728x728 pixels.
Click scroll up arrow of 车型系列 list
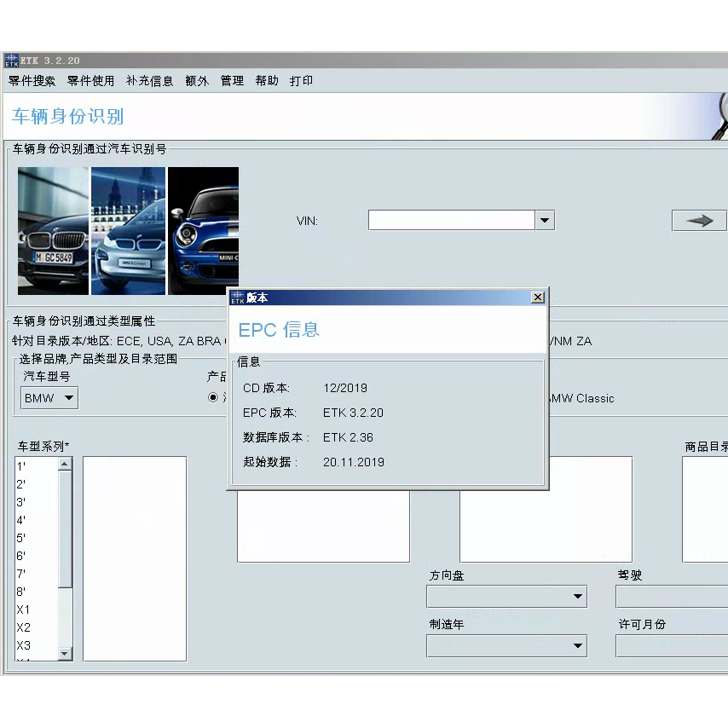[x=65, y=464]
